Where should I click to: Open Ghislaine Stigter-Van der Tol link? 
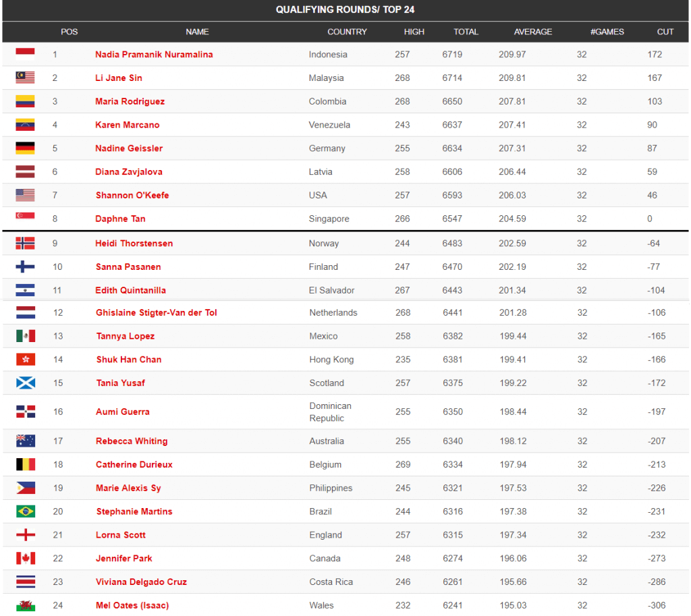tap(157, 312)
